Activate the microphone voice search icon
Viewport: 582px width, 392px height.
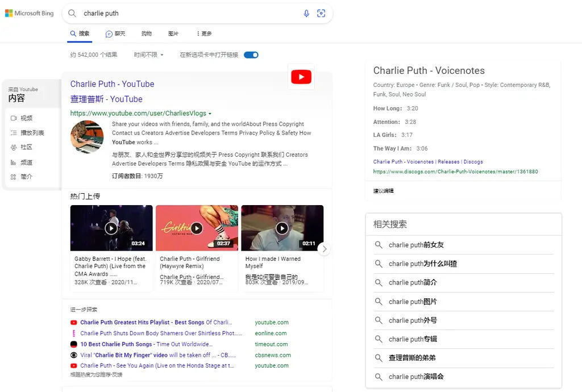[306, 14]
